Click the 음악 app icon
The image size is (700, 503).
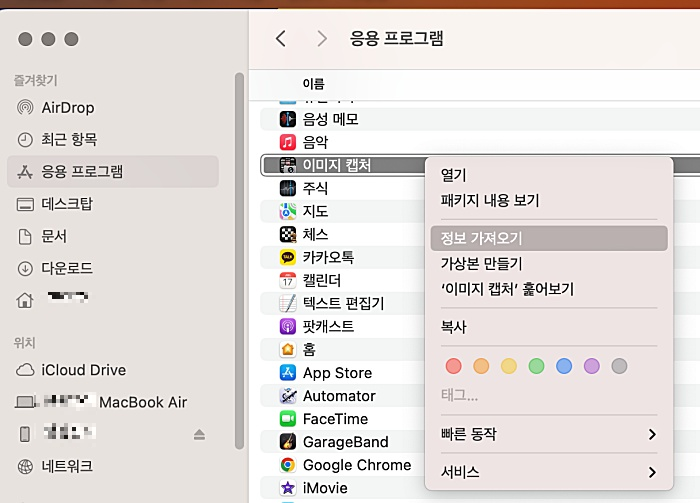tap(288, 142)
